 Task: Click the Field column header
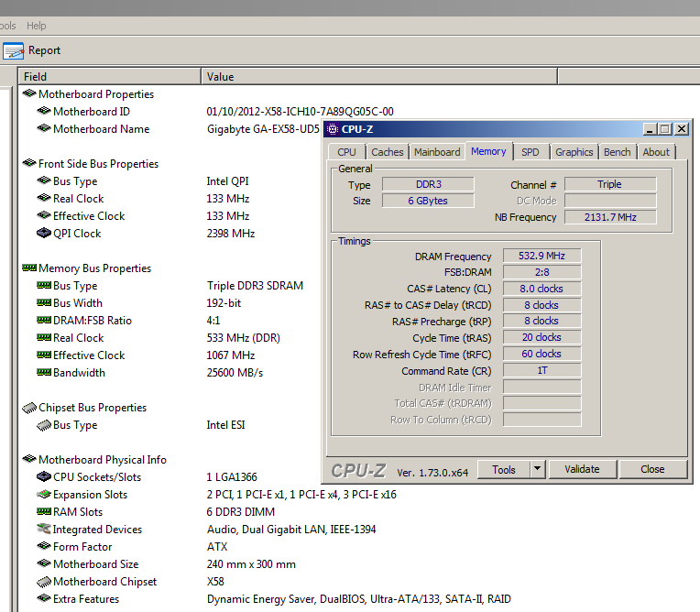109,77
